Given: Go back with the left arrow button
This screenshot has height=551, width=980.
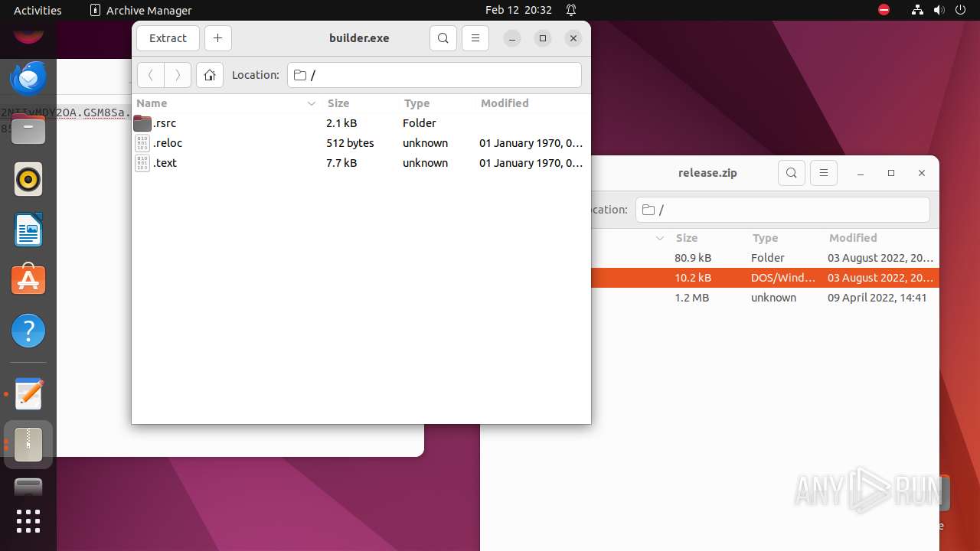Looking at the screenshot, I should coord(151,75).
